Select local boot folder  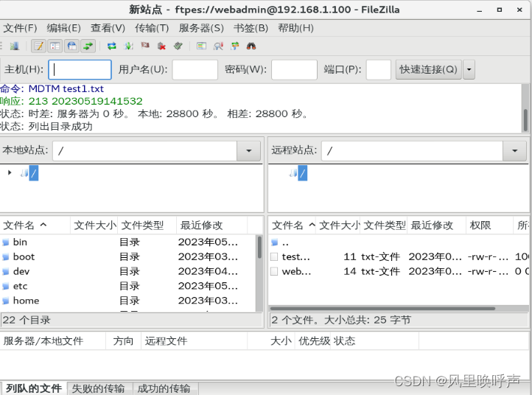point(127,256)
